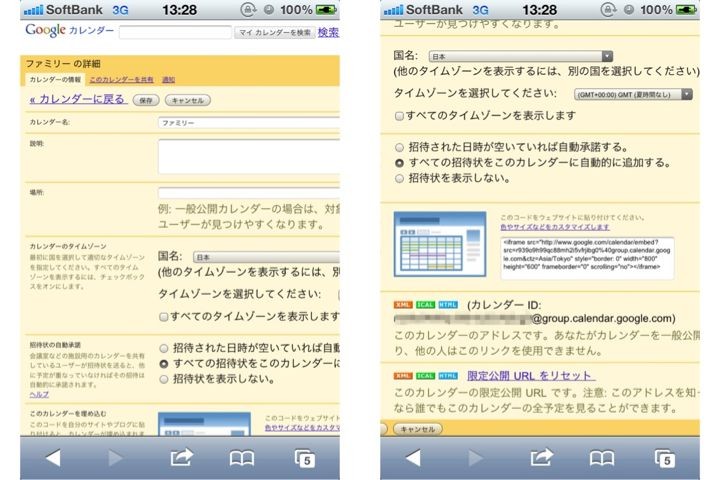Click カレンダー名 field containing ファミリー
This screenshot has width=720, height=480.
tap(249, 123)
